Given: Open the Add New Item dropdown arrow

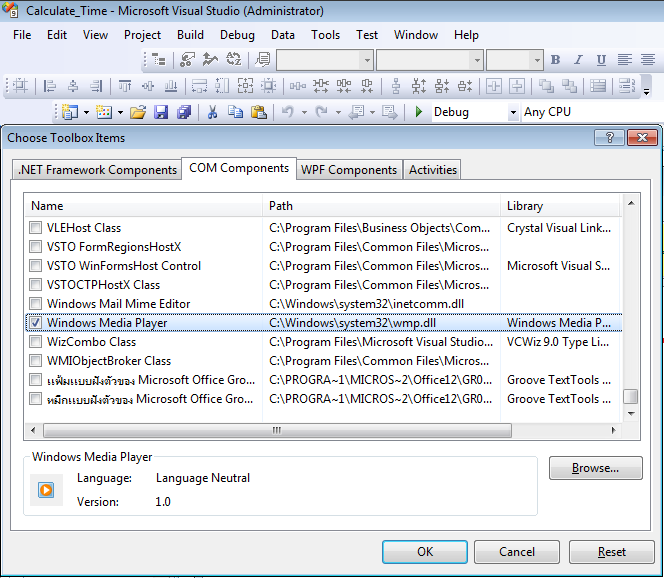Looking at the screenshot, I should click(120, 113).
